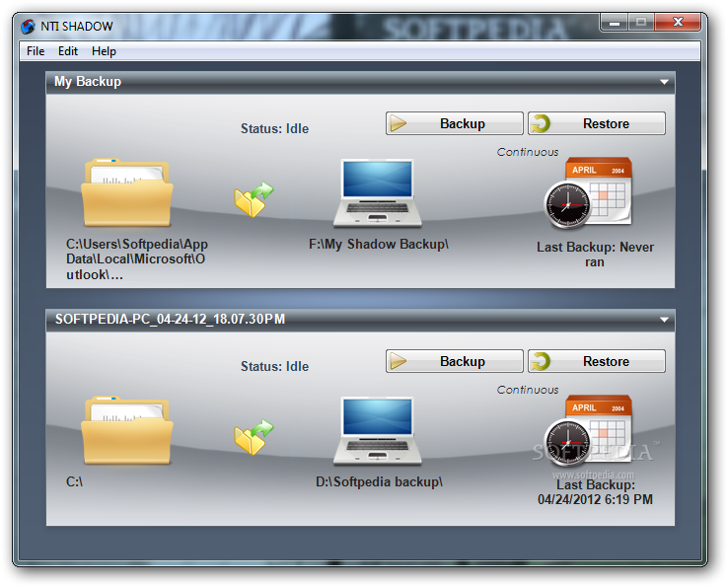
Task: Close the NTI Shadow window
Action: click(678, 22)
